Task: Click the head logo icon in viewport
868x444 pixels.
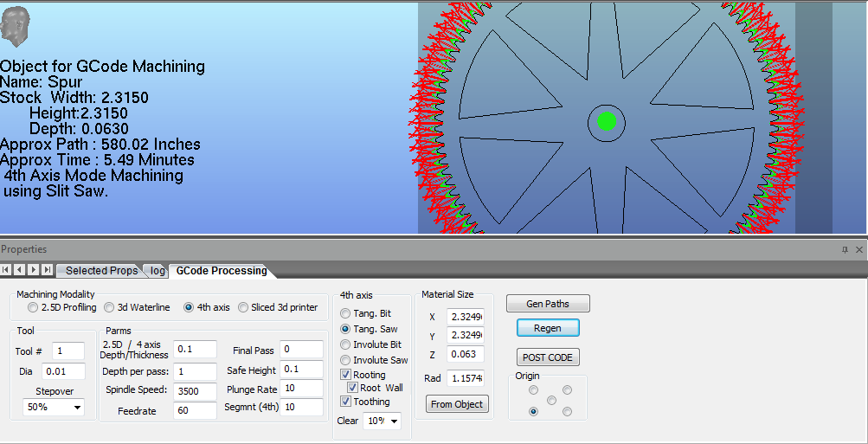Action: tap(16, 27)
